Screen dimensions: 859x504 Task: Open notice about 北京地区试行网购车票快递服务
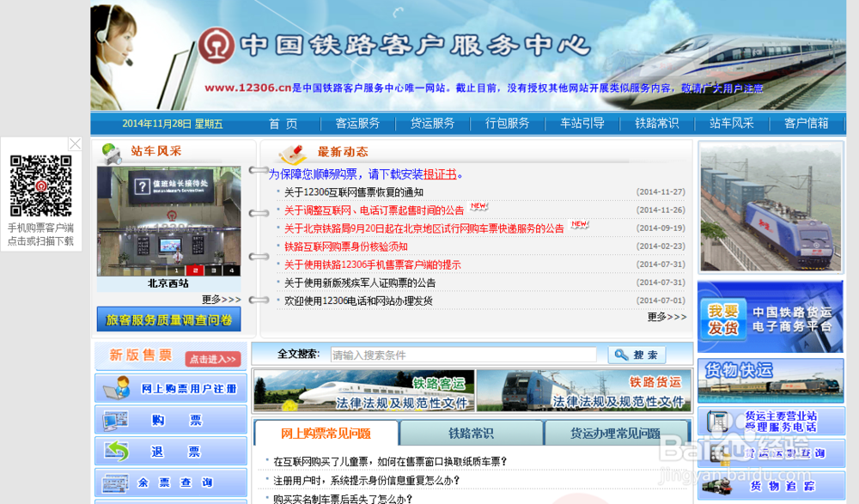(424, 228)
